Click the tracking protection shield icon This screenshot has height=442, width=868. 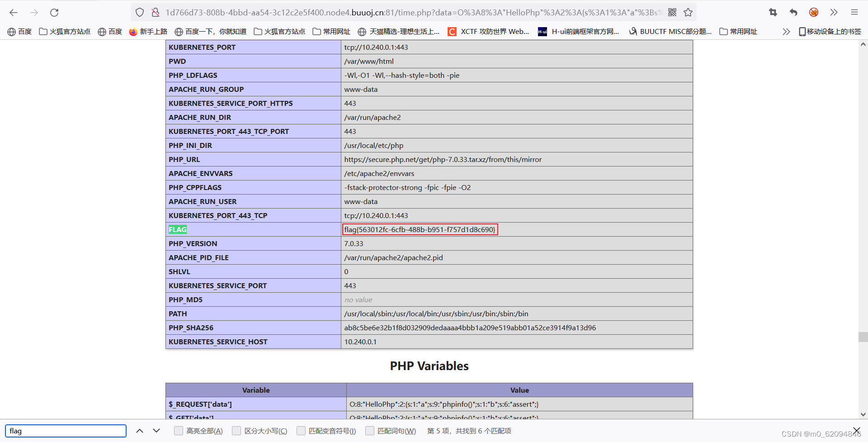[x=140, y=12]
